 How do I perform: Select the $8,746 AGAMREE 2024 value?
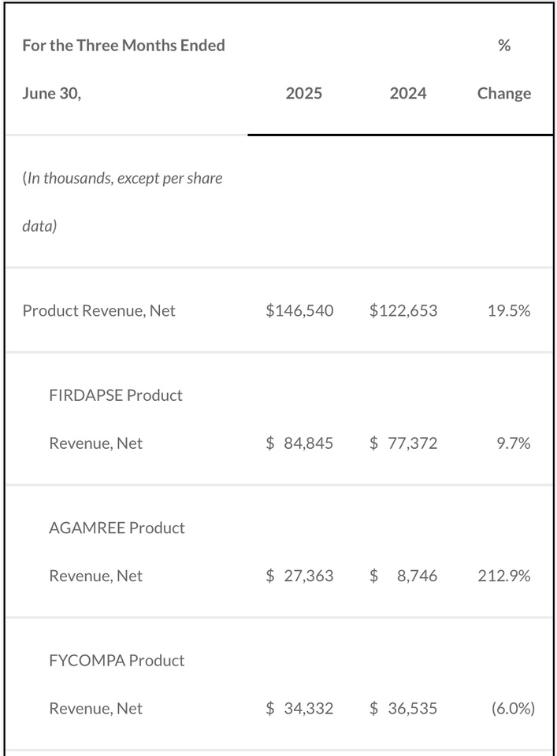tap(403, 576)
